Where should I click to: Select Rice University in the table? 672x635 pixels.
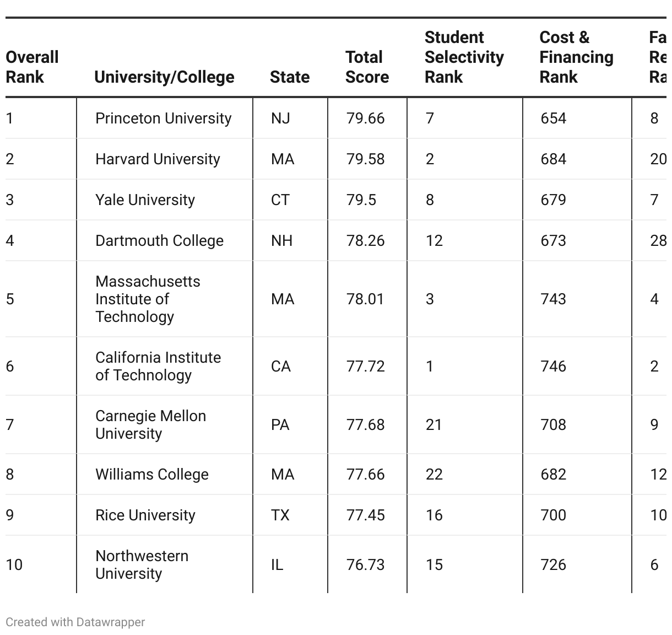(145, 515)
